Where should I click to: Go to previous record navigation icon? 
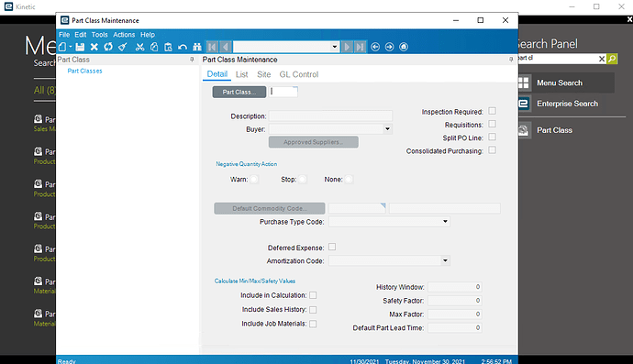click(226, 47)
